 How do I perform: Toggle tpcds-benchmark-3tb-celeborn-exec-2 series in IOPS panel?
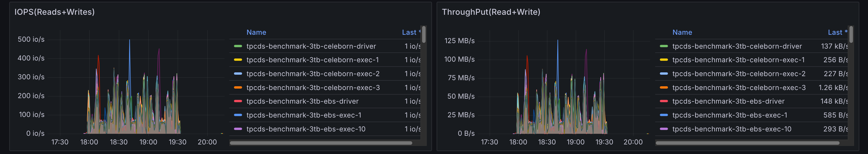tap(313, 74)
